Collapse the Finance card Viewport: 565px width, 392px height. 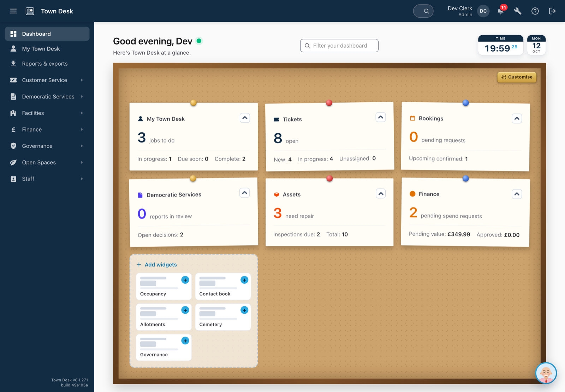pyautogui.click(x=517, y=194)
